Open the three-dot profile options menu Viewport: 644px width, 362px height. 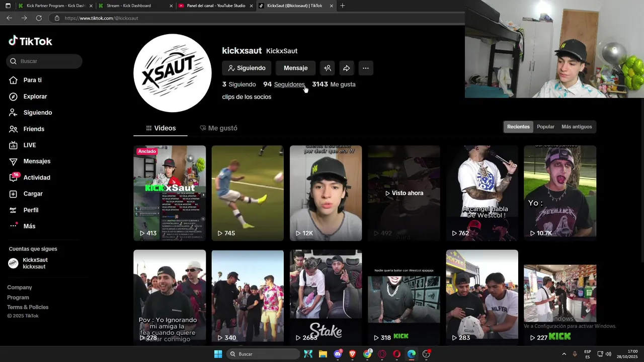click(366, 68)
